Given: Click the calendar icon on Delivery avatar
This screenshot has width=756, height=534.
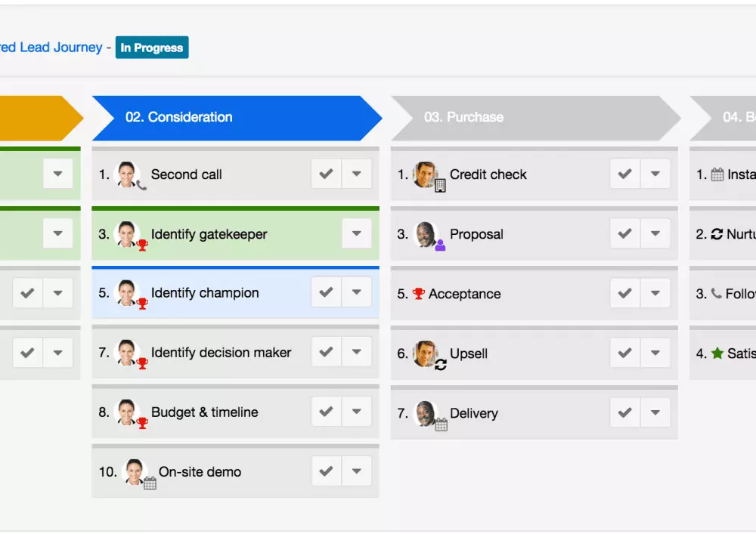Looking at the screenshot, I should click(441, 424).
